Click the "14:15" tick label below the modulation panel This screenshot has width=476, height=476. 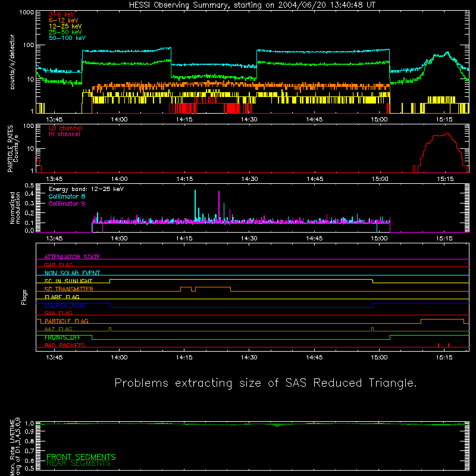click(x=184, y=239)
